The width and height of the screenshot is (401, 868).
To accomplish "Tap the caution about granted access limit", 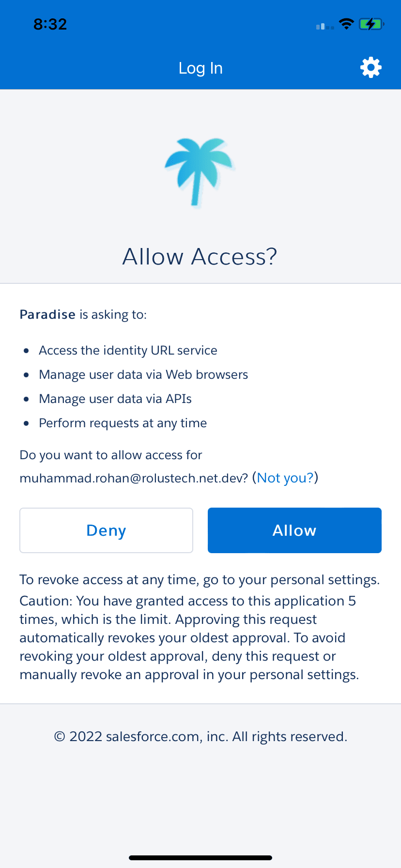I will [189, 637].
